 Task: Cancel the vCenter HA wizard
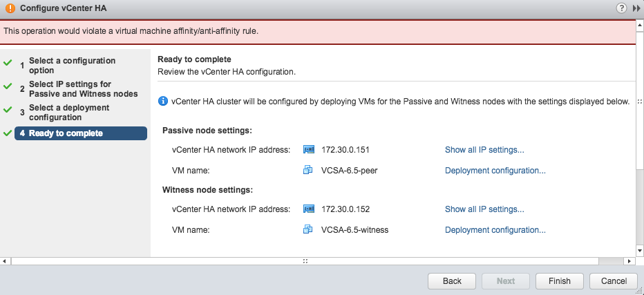click(x=614, y=281)
